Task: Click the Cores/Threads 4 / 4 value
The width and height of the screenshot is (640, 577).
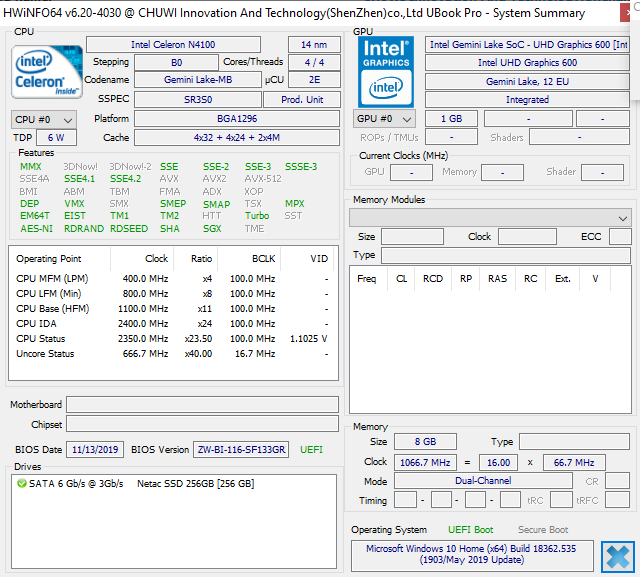Action: coord(314,62)
